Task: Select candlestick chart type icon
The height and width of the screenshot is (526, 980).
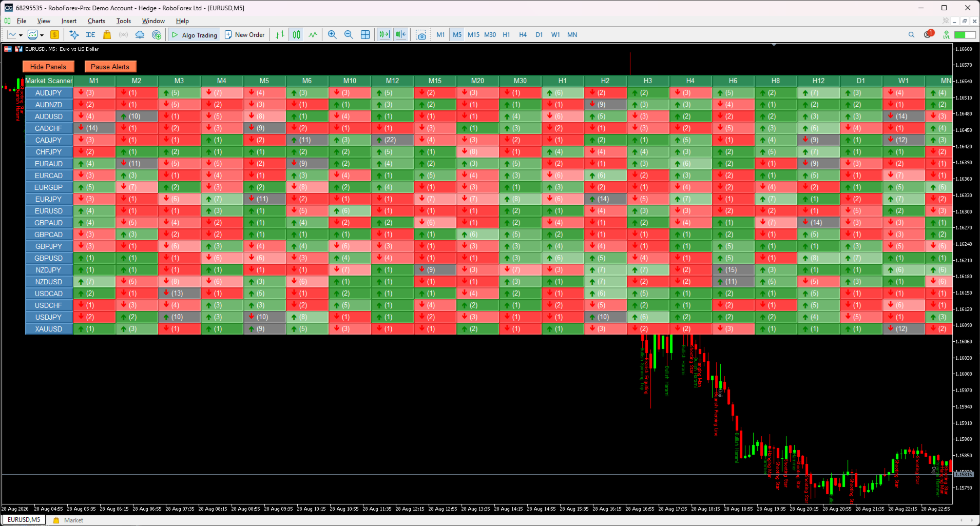Action: pyautogui.click(x=297, y=35)
